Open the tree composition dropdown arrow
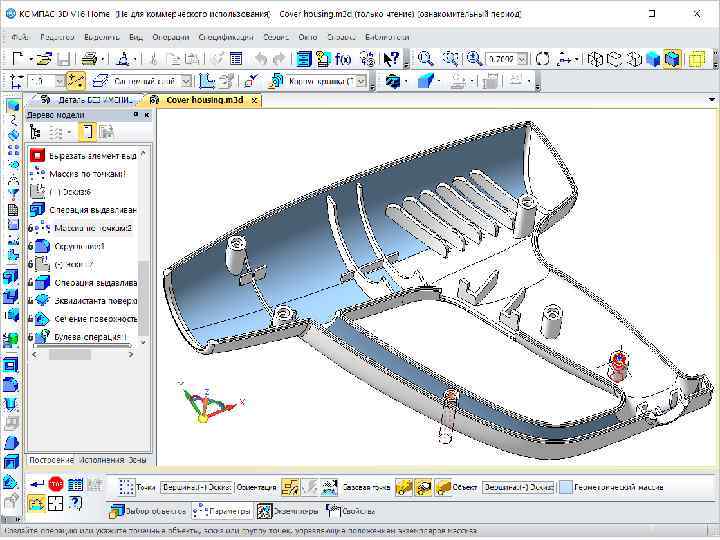 click(x=69, y=133)
